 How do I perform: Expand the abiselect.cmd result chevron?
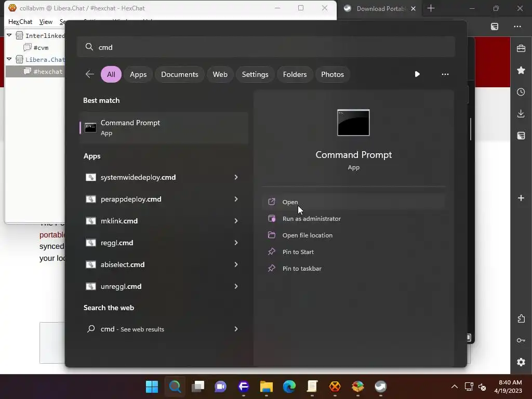tap(236, 264)
